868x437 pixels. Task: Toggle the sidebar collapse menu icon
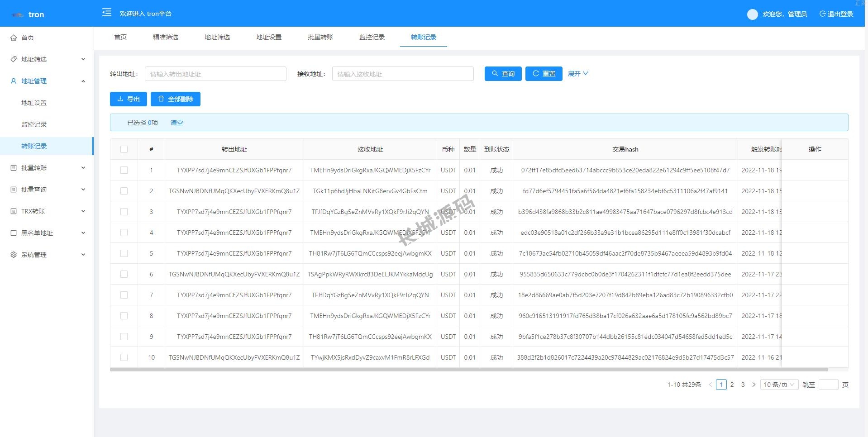[x=107, y=13]
